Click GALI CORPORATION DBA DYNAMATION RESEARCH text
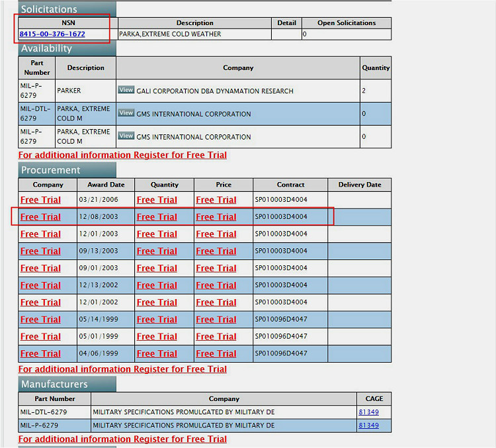This screenshot has width=496, height=448. click(x=215, y=91)
